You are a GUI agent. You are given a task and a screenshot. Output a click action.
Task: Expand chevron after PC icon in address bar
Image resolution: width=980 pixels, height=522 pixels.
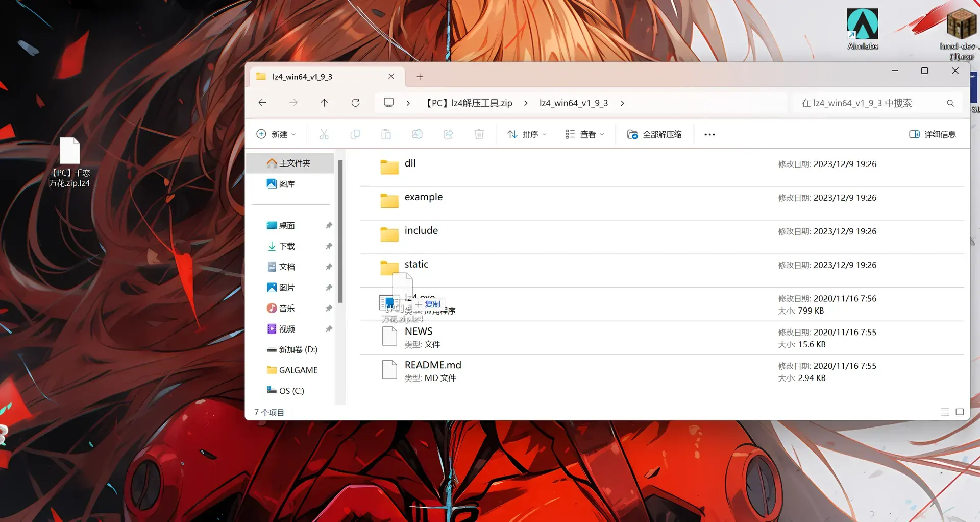408,103
